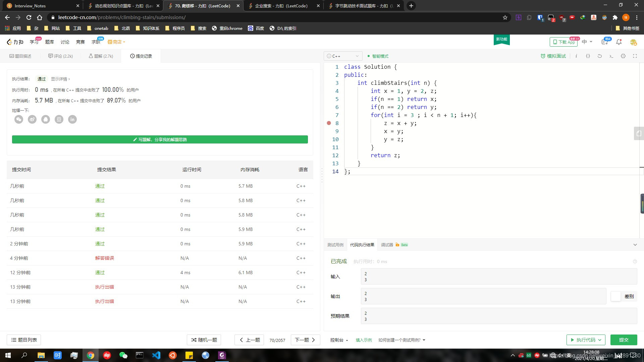The image size is (644, 362).
Task: Click share to LinkedIn social icon
Action: tap(72, 119)
